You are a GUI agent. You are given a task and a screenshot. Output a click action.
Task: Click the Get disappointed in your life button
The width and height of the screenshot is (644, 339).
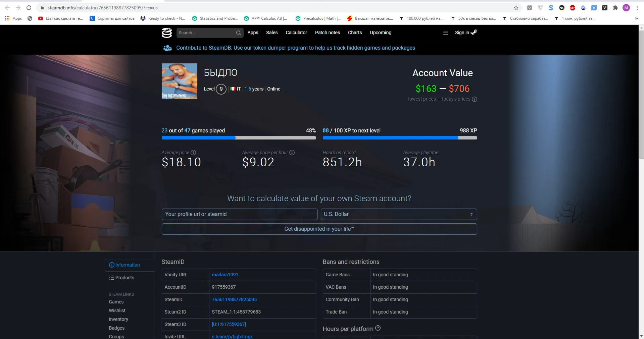coord(319,229)
